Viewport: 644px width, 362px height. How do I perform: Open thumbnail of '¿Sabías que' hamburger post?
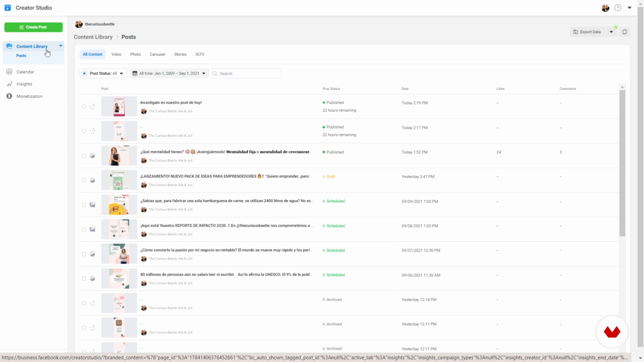click(x=119, y=205)
